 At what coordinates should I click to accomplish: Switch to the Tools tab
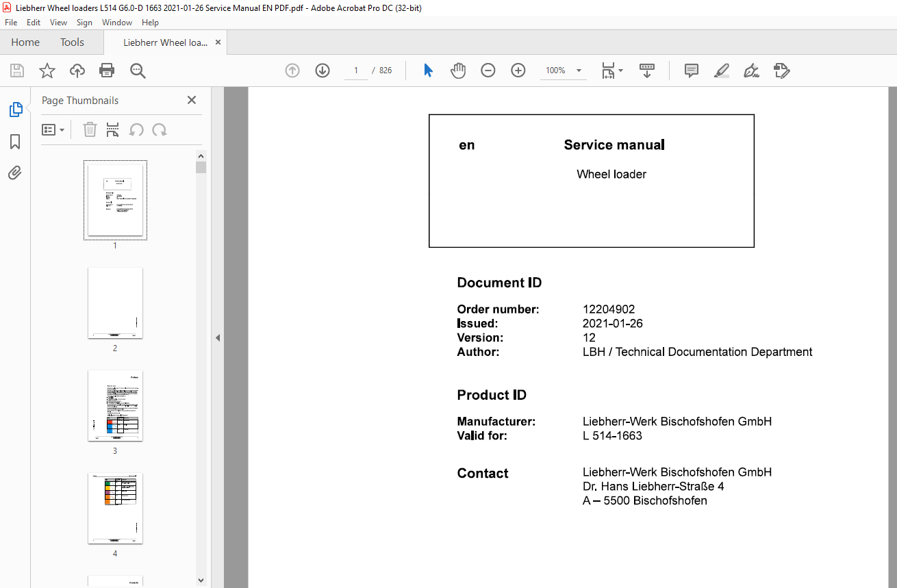point(72,42)
